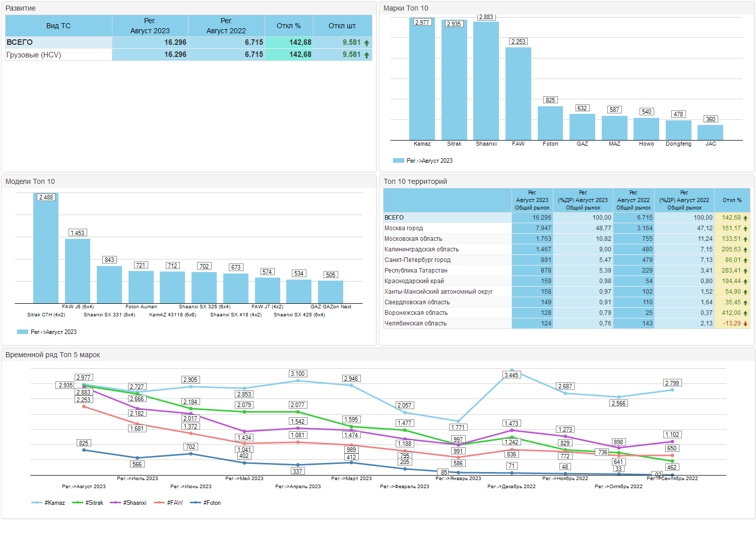Click the Рег. Август 2022 header in Развитие
Viewport: 756px width, 534px height.
(226, 26)
